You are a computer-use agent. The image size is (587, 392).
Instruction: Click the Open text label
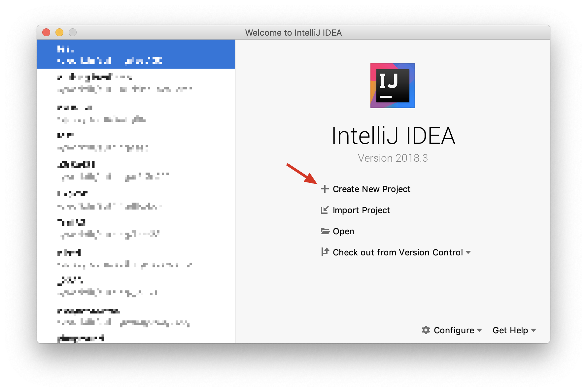click(343, 231)
